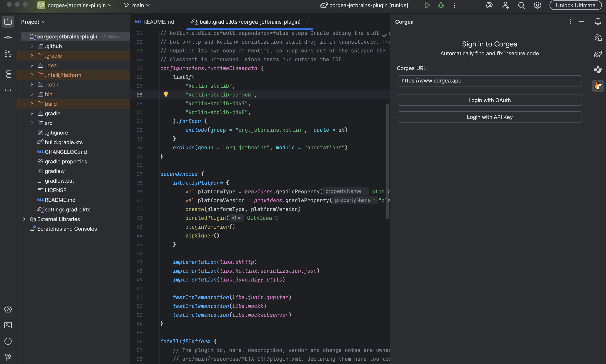Collapse the corgea-jetbrains-plugin root folder
This screenshot has width=606, height=364.
pos(24,37)
